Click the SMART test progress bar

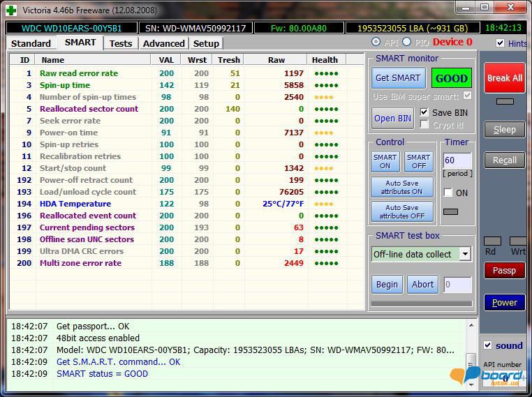pos(421,304)
